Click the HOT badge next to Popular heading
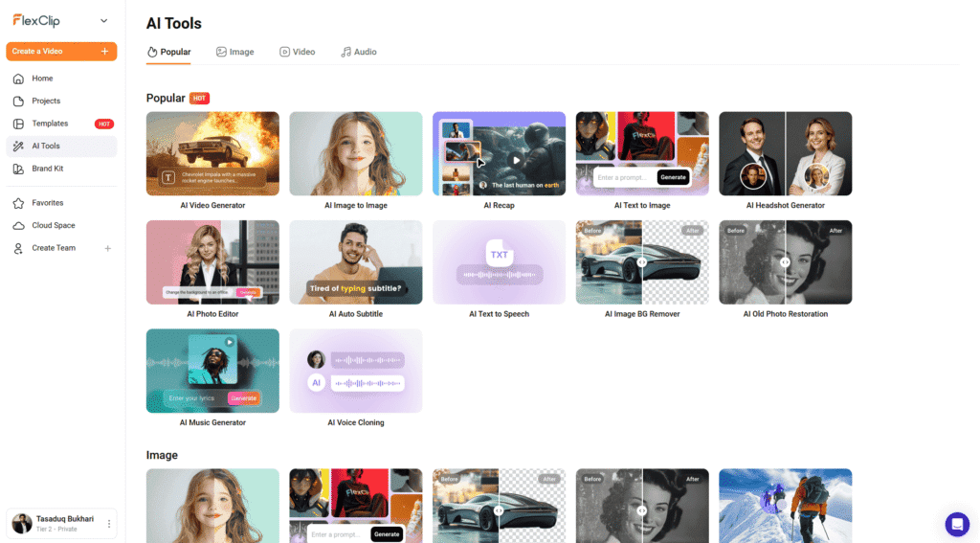This screenshot has height=543, width=980. pyautogui.click(x=199, y=99)
